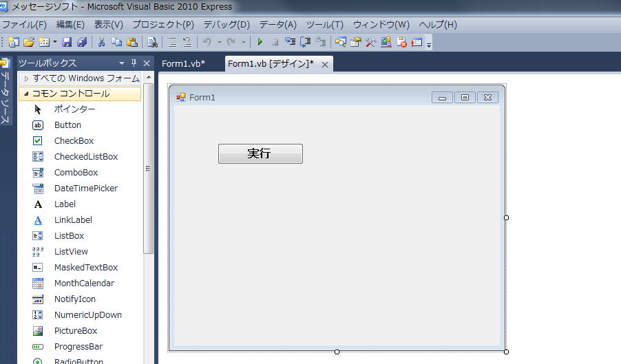Click the Stop Debugging square icon

coord(275,43)
